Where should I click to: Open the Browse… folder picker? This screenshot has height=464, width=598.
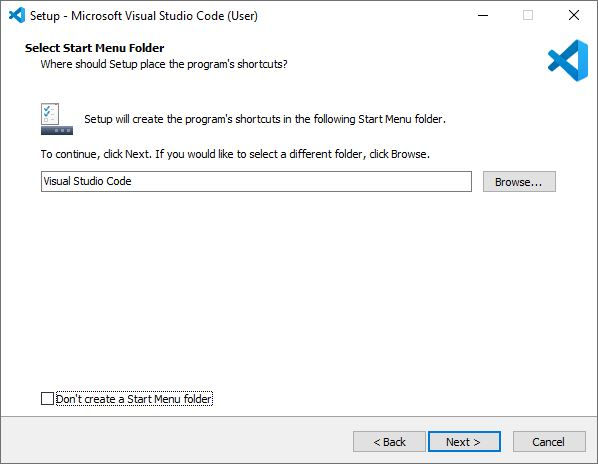coord(519,181)
